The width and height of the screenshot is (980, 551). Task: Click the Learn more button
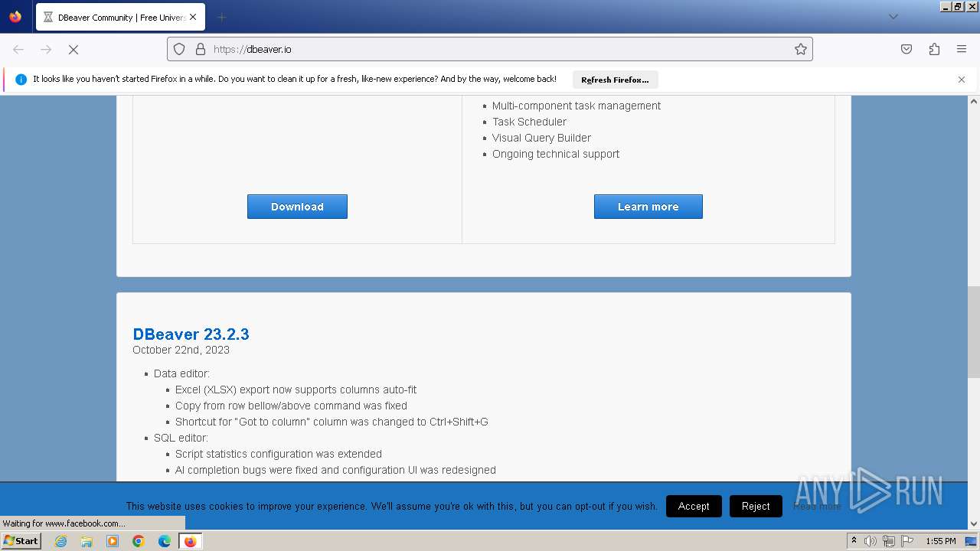pyautogui.click(x=648, y=207)
